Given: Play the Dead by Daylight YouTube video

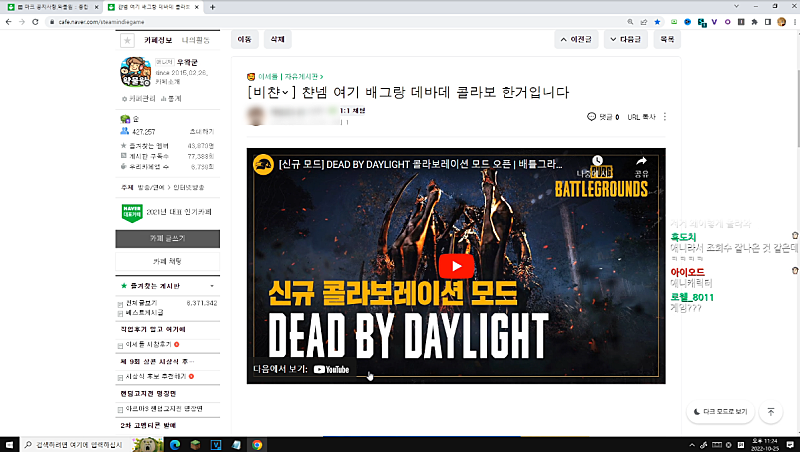Looking at the screenshot, I should pos(455,266).
